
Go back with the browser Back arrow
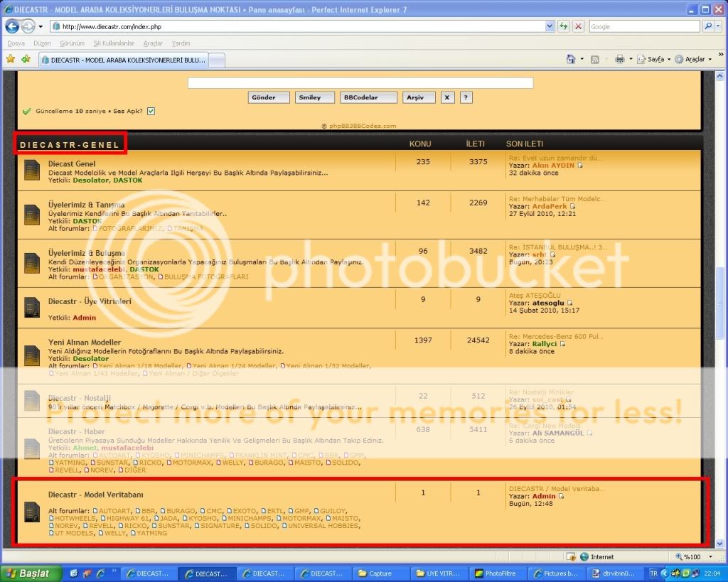pos(12,26)
